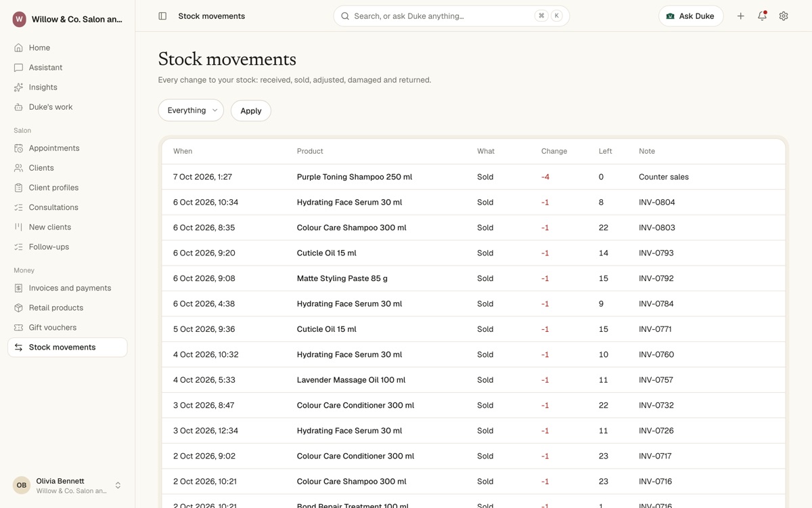Image resolution: width=812 pixels, height=508 pixels.
Task: Open Client profiles link
Action: pos(68,188)
